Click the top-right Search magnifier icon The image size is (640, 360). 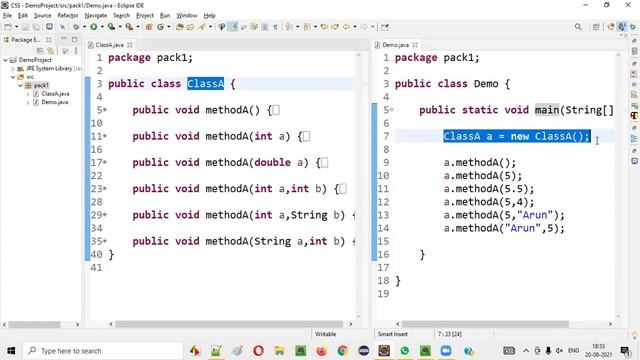click(x=578, y=27)
